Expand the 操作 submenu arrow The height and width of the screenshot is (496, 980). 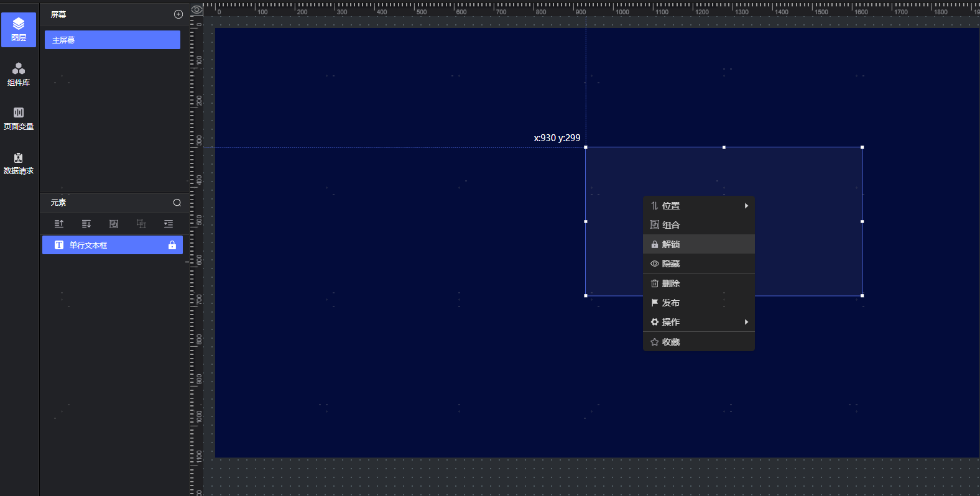746,322
